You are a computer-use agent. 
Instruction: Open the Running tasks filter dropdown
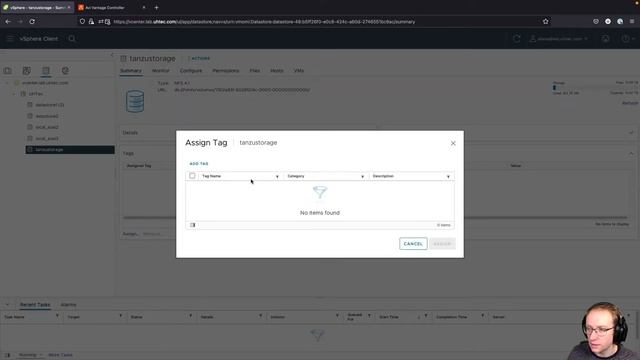[31, 355]
